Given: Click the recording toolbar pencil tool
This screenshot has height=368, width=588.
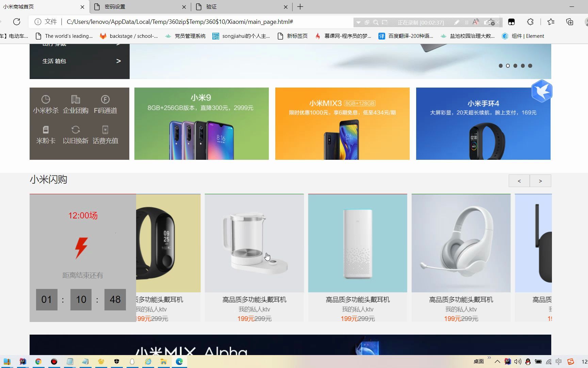Looking at the screenshot, I should click(x=457, y=22).
